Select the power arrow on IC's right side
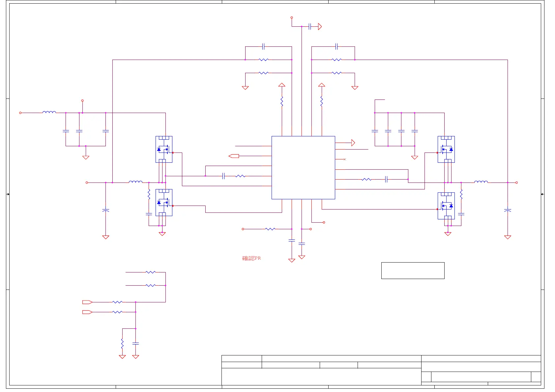Viewport: 555px width, 392px height. click(353, 143)
